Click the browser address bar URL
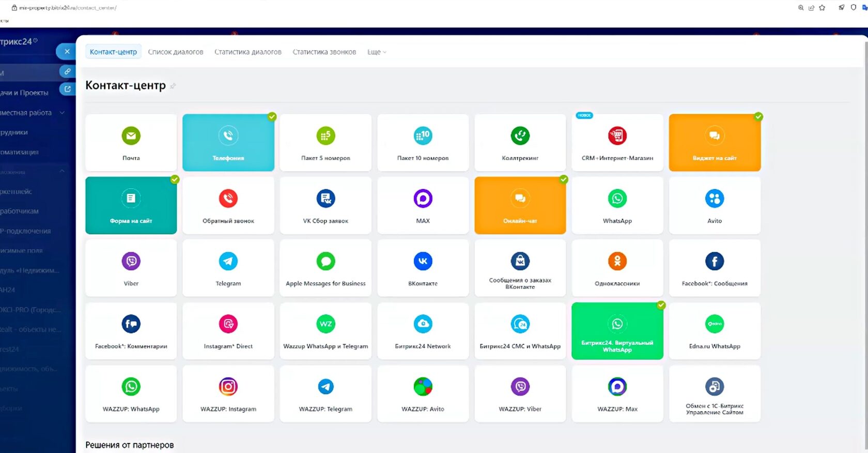This screenshot has width=868, height=453. 68,8
